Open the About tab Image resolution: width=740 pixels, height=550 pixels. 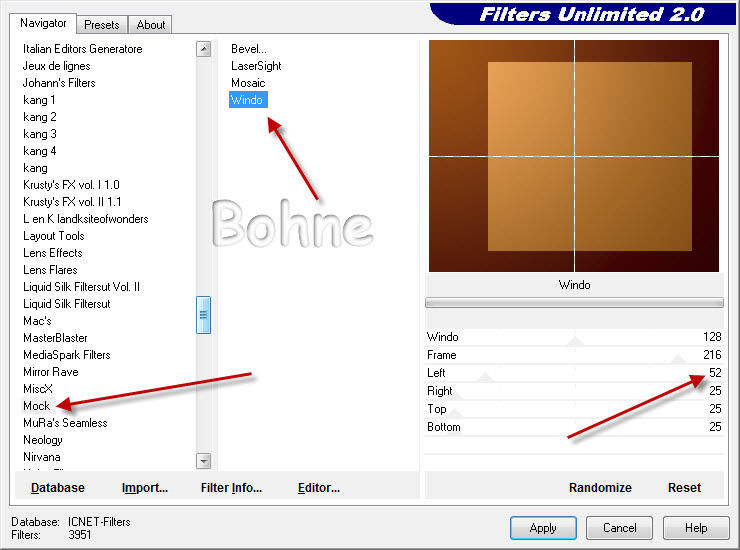point(151,24)
